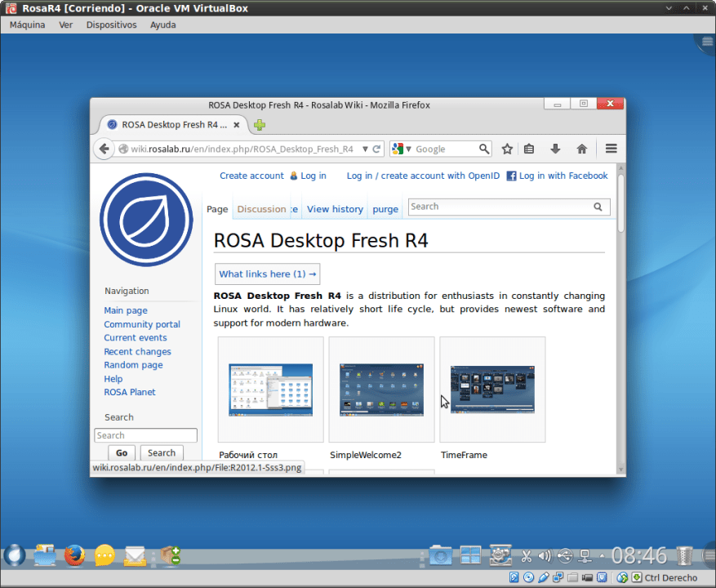716x588 pixels.
Task: Bookmark this page with the star icon
Action: click(507, 149)
